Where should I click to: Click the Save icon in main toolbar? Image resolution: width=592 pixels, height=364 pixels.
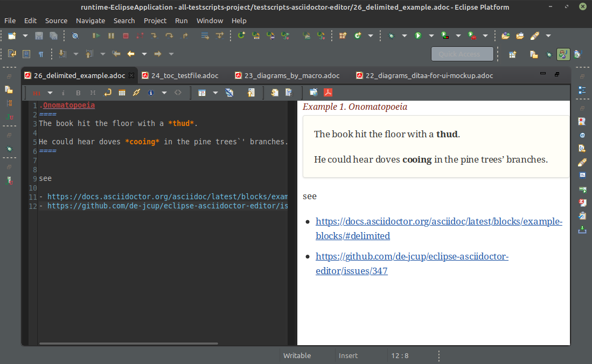(39, 36)
